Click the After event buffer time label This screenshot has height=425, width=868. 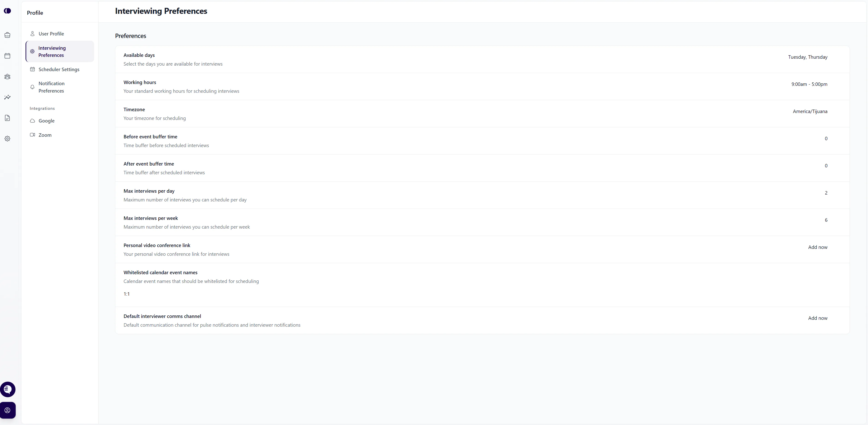pyautogui.click(x=149, y=164)
